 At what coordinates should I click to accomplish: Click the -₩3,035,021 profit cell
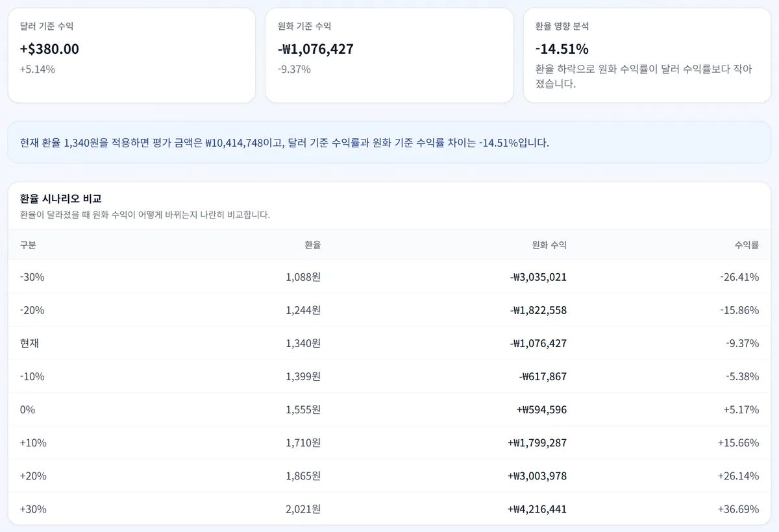tap(538, 277)
